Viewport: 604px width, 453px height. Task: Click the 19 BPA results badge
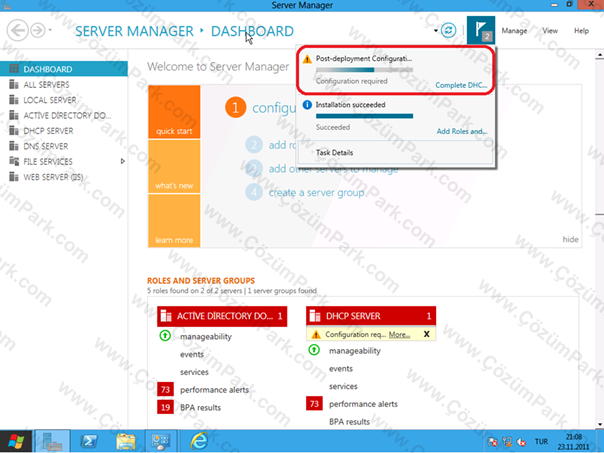point(165,407)
